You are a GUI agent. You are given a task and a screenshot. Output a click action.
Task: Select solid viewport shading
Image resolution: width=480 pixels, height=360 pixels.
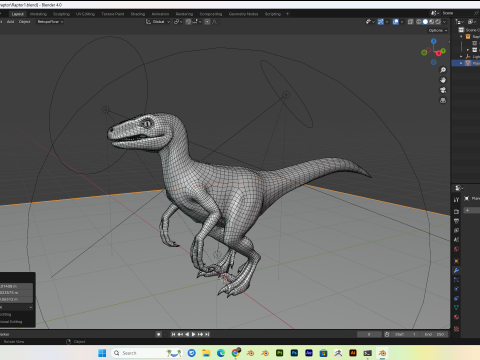tap(425, 22)
